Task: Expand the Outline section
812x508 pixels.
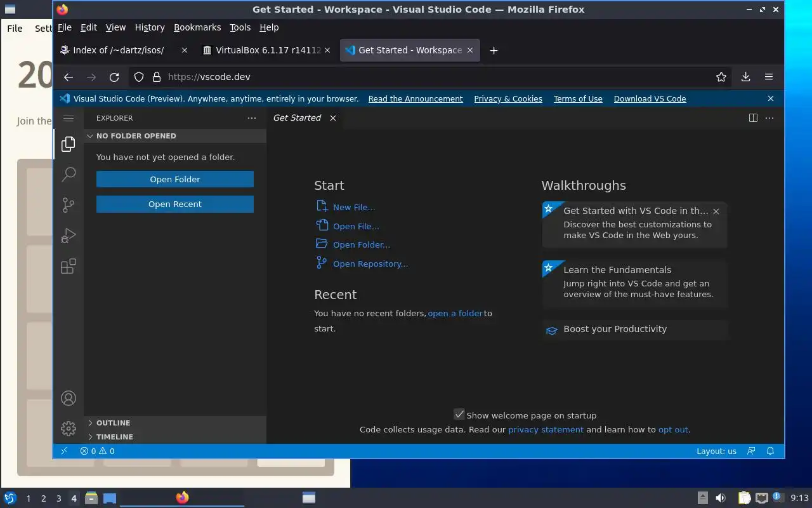Action: 175,423
